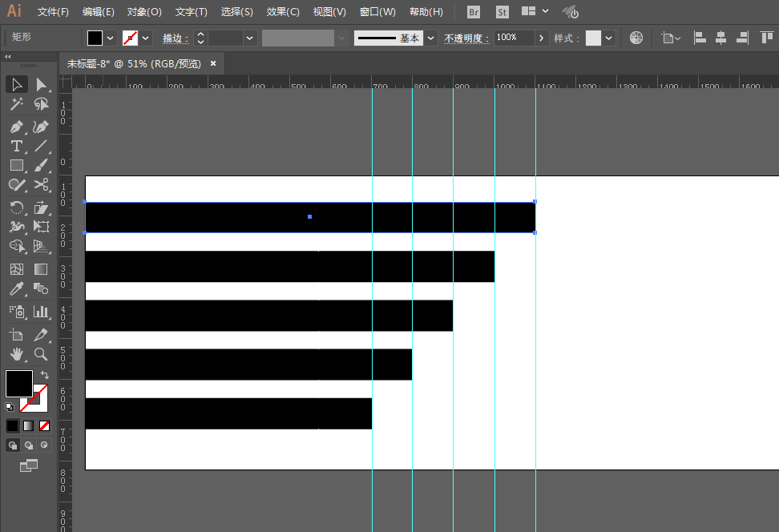
Task: Select the Perspective Grid tool
Action: [x=41, y=247]
